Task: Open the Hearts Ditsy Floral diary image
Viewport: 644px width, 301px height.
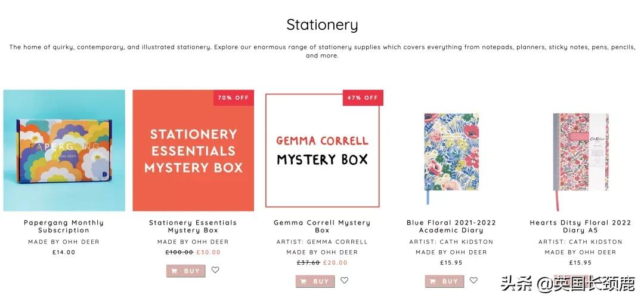Action: 580,154
